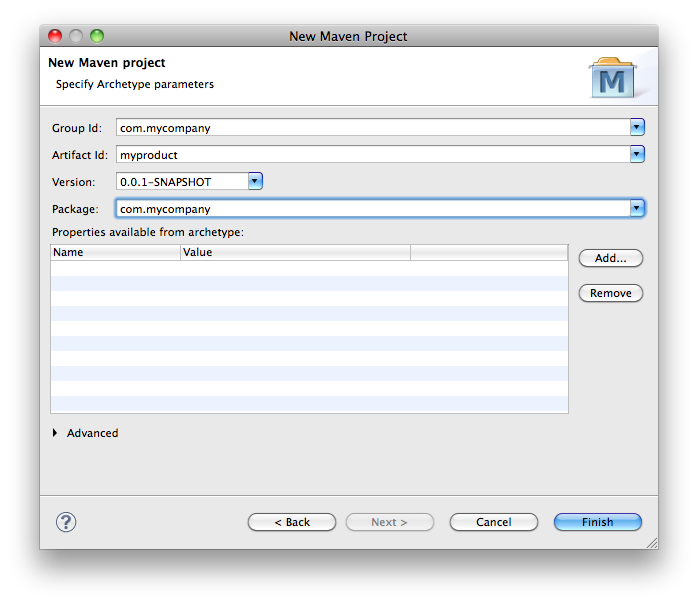Click the first empty properties table row
Viewport: 698px width, 604px height.
pyautogui.click(x=309, y=268)
